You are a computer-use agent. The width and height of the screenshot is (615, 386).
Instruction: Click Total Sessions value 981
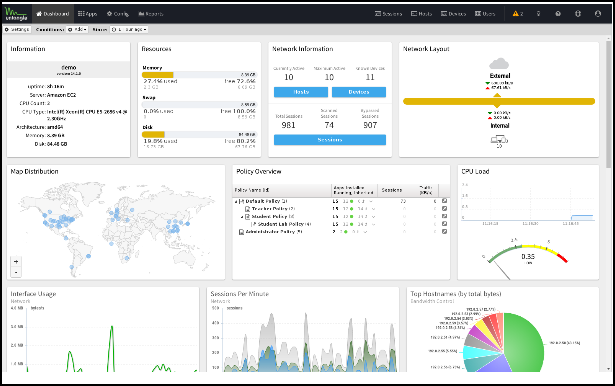coord(288,125)
